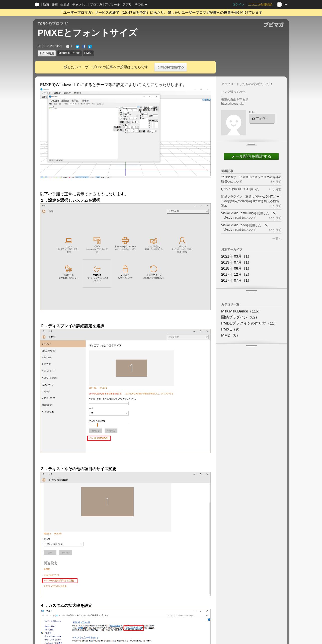Open the step 4 control panel screenshot
The image size is (322, 644).
tap(125, 626)
